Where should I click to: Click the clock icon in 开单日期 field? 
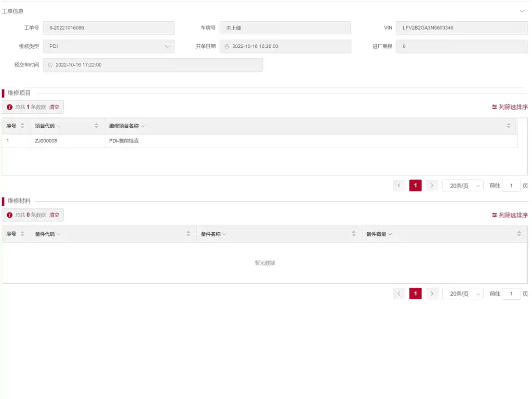tap(227, 46)
